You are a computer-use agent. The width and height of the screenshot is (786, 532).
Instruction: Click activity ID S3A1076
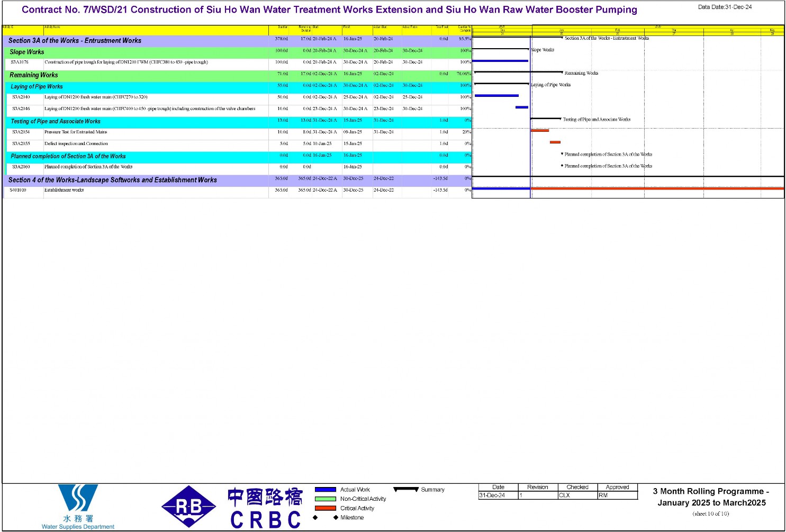(x=20, y=62)
